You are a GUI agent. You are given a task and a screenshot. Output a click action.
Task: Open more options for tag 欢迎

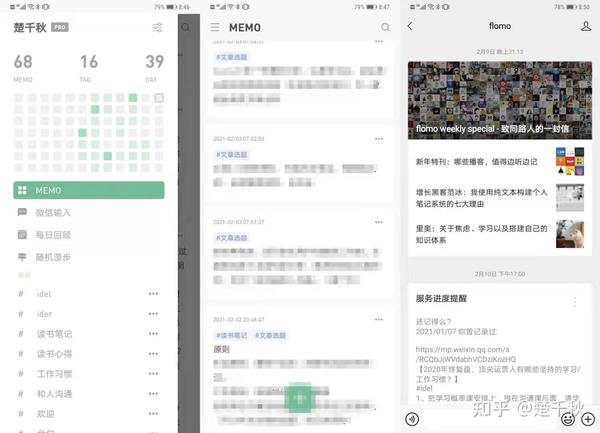coord(153,413)
